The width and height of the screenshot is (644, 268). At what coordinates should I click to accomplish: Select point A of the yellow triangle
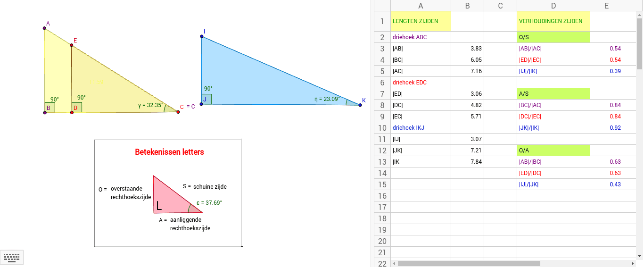coord(44,28)
